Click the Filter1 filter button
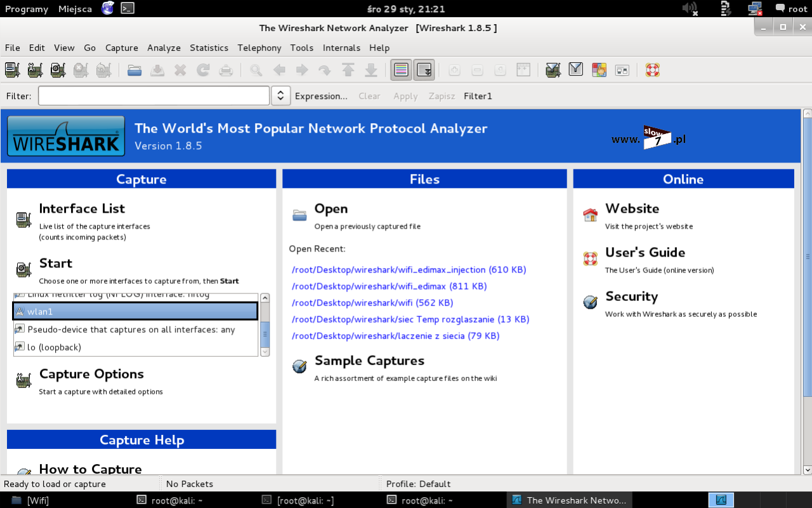This screenshot has height=508, width=812. pos(478,96)
